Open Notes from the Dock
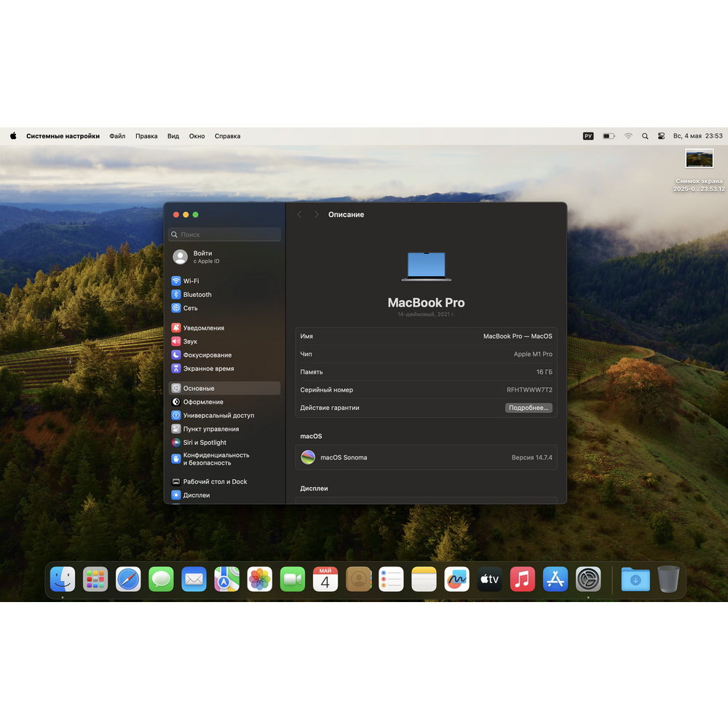Viewport: 728px width, 728px height. 424,579
